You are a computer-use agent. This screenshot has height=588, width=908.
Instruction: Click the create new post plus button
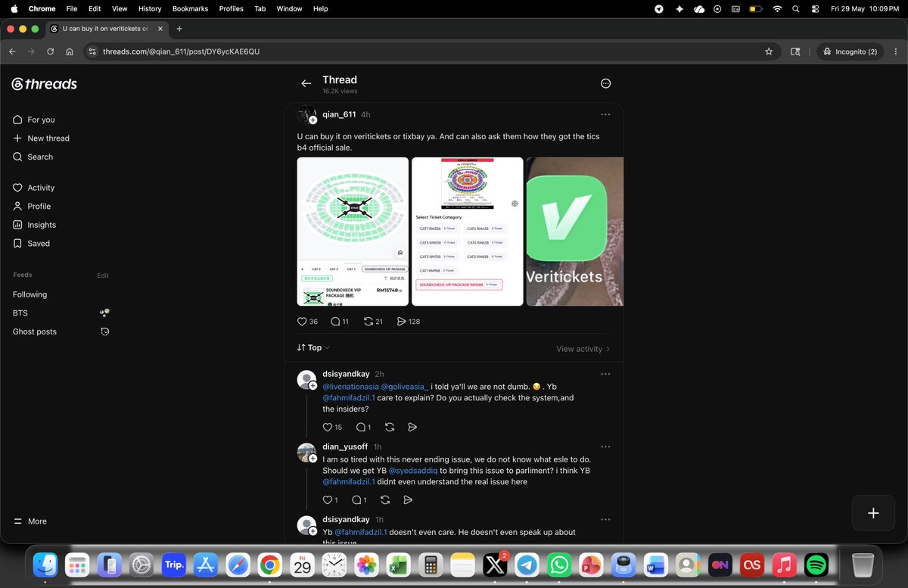pos(873,513)
